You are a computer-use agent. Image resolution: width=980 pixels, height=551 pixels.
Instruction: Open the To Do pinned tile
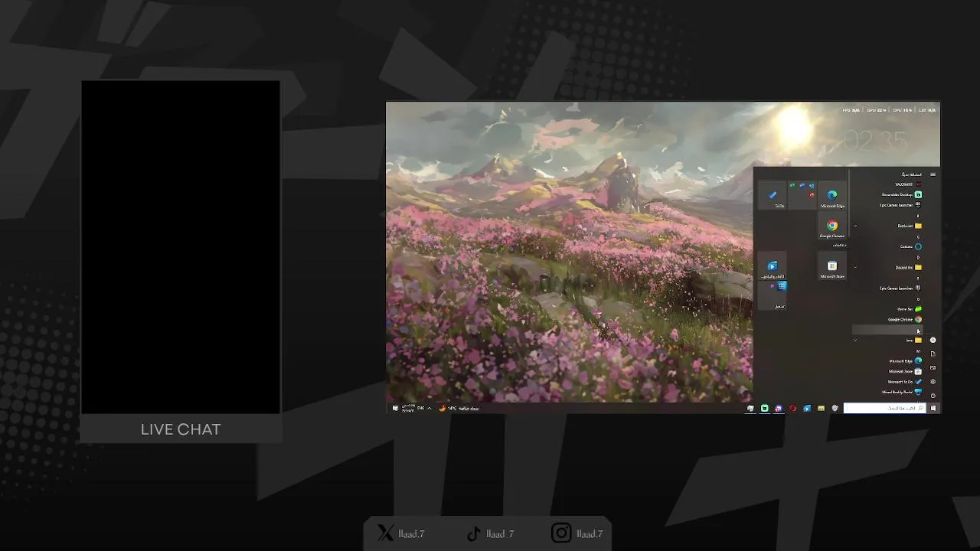coord(773,195)
